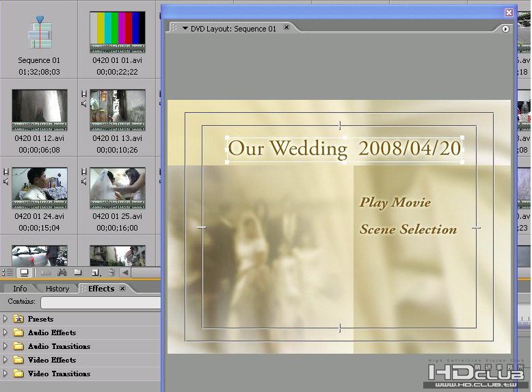This screenshot has height=392, width=532.
Task: Click the duration 01;32;08;03
Action: coord(40,72)
